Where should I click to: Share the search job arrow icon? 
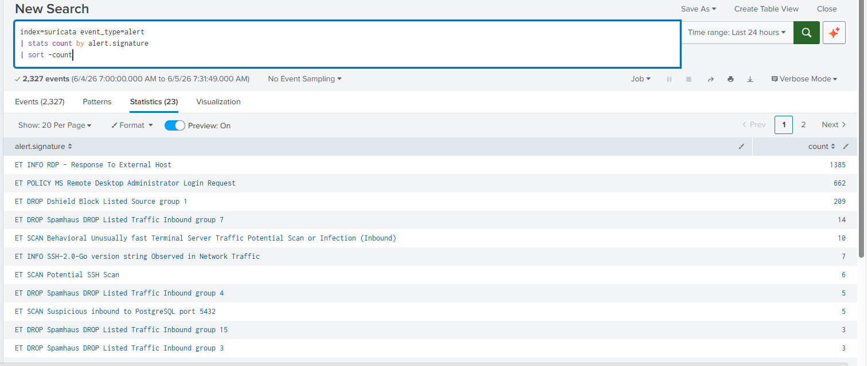pos(710,79)
